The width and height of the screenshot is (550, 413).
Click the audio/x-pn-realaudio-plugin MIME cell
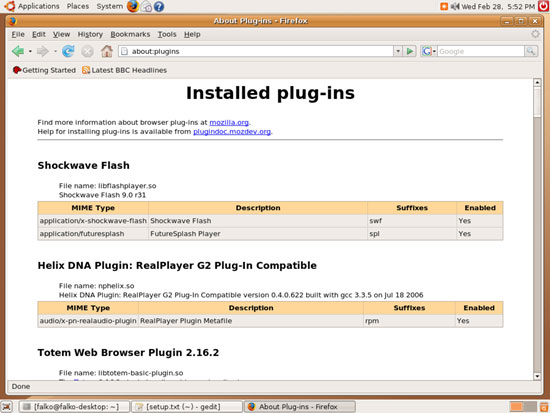point(88,321)
